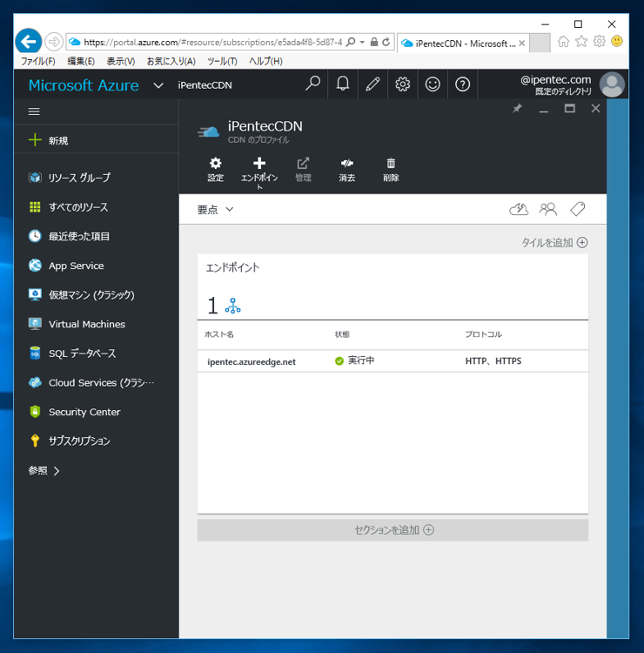Close the iPentecCDN blade
Image resolution: width=644 pixels, height=653 pixels.
[596, 109]
